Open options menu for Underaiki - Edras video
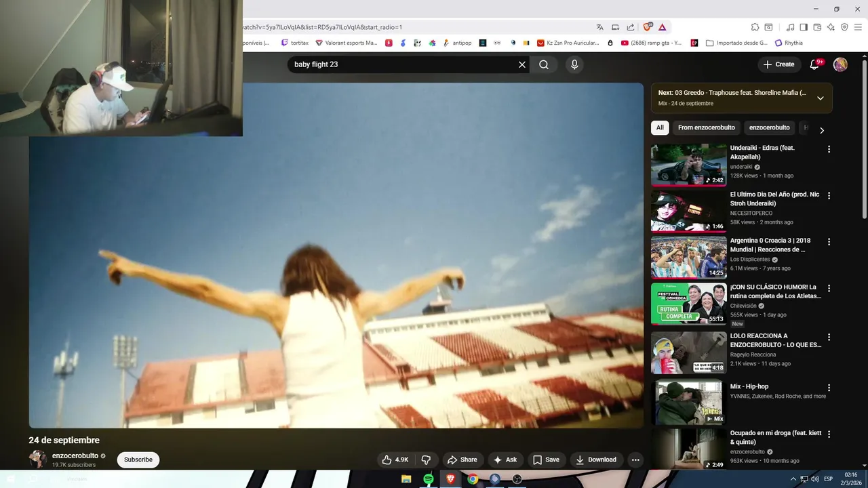The width and height of the screenshot is (868, 488). click(x=829, y=149)
